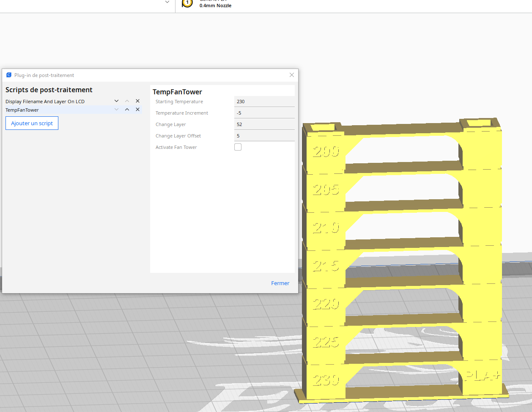Click the Change Layer Offset field
The width and height of the screenshot is (532, 412).
[x=264, y=136]
